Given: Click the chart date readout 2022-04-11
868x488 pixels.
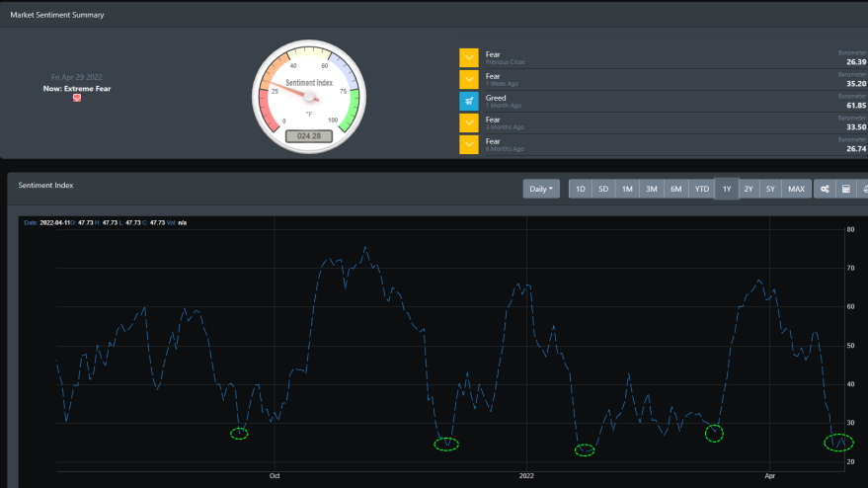Looking at the screenshot, I should (54, 222).
